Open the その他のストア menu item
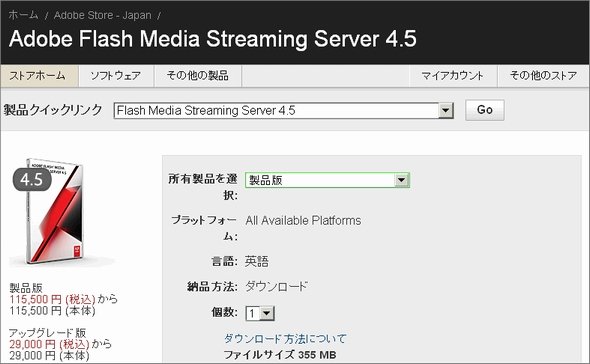This screenshot has height=364, width=590. tap(543, 76)
